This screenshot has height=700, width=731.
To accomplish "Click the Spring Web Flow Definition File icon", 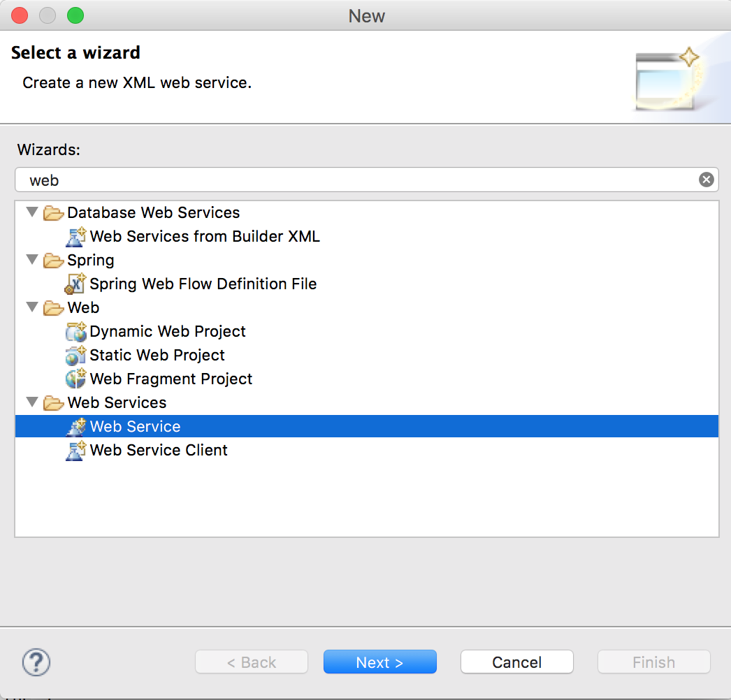I will click(75, 284).
